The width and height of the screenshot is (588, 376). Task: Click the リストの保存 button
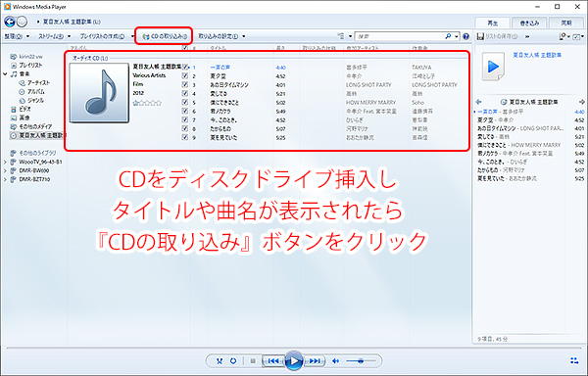pos(497,36)
